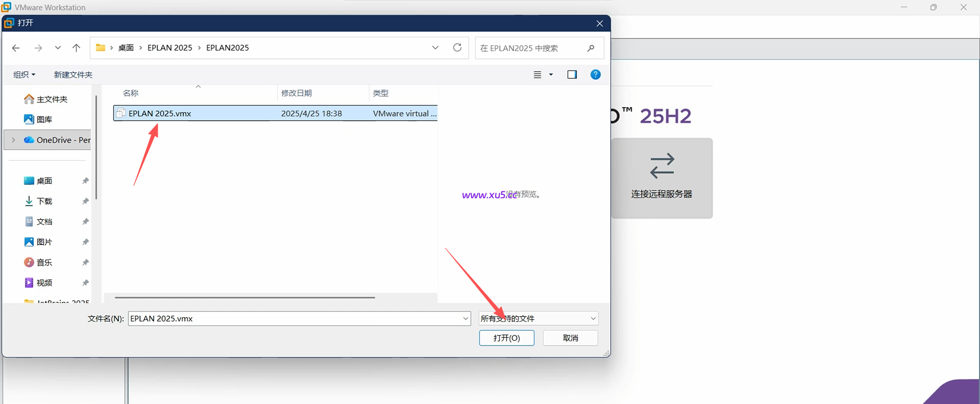This screenshot has width=980, height=404.
Task: Click the Cancel button
Action: (570, 338)
